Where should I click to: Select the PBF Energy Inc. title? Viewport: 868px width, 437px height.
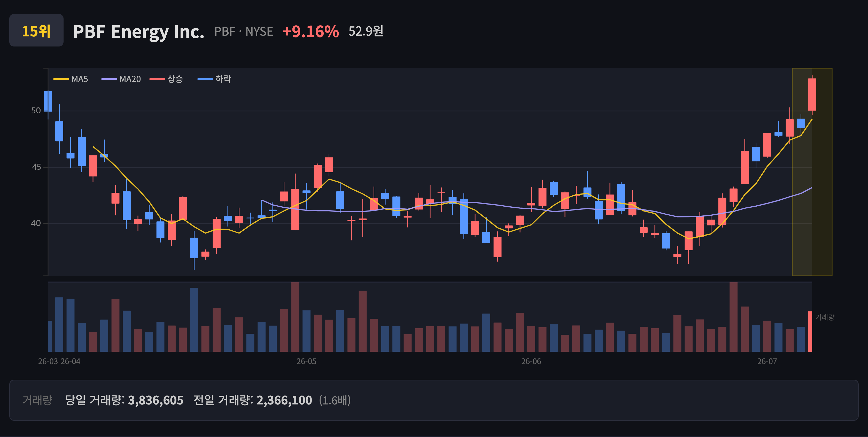tap(138, 32)
